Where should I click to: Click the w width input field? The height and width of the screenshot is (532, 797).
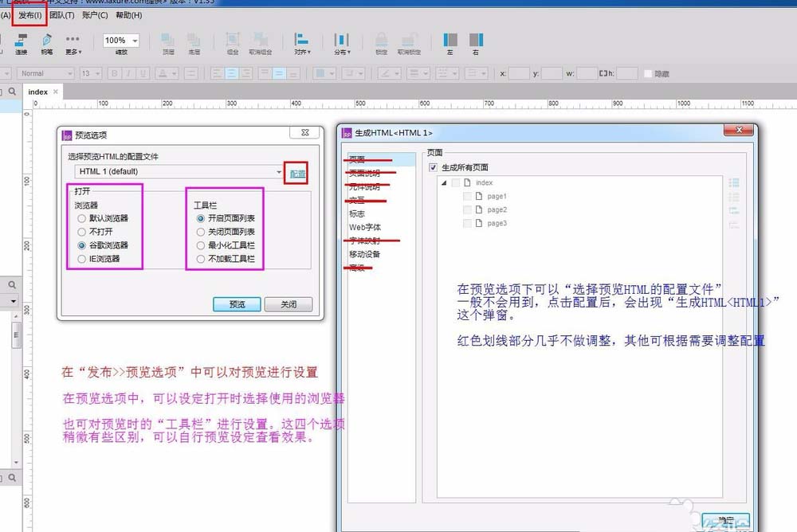tap(587, 74)
